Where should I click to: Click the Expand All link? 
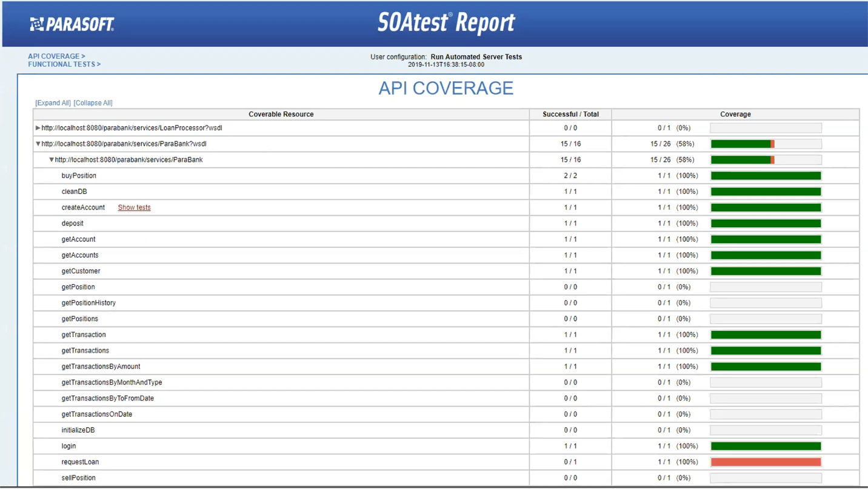tap(53, 103)
